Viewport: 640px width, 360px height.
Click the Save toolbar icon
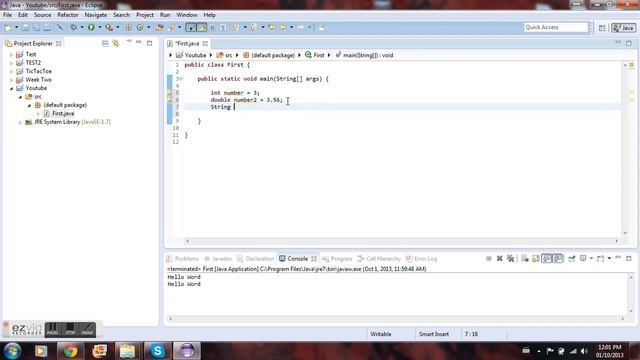coord(25,27)
